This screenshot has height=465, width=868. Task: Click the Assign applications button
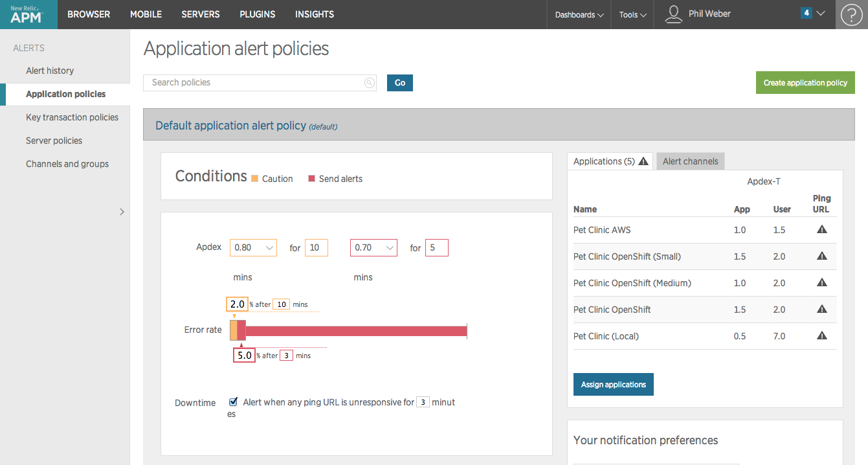click(x=614, y=384)
